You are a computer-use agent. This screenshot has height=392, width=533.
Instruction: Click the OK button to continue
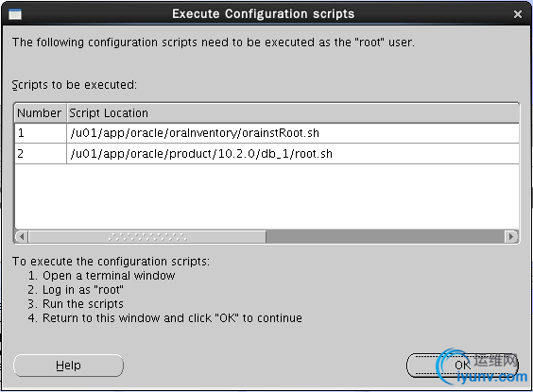[x=462, y=366]
